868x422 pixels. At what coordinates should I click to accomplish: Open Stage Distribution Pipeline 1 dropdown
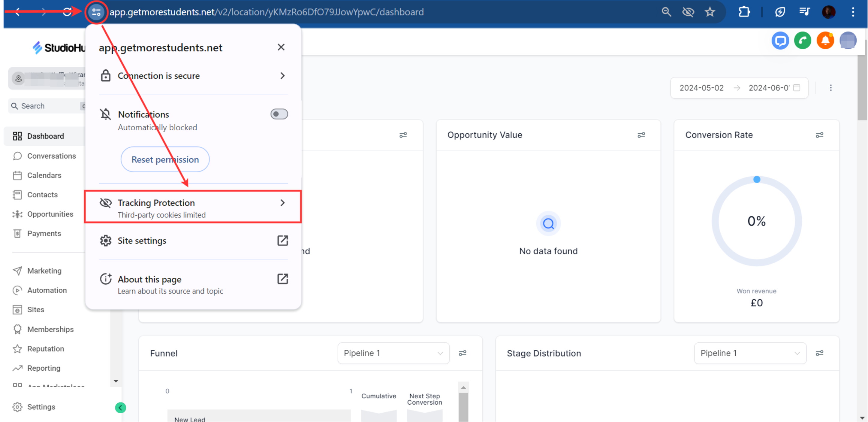click(750, 353)
